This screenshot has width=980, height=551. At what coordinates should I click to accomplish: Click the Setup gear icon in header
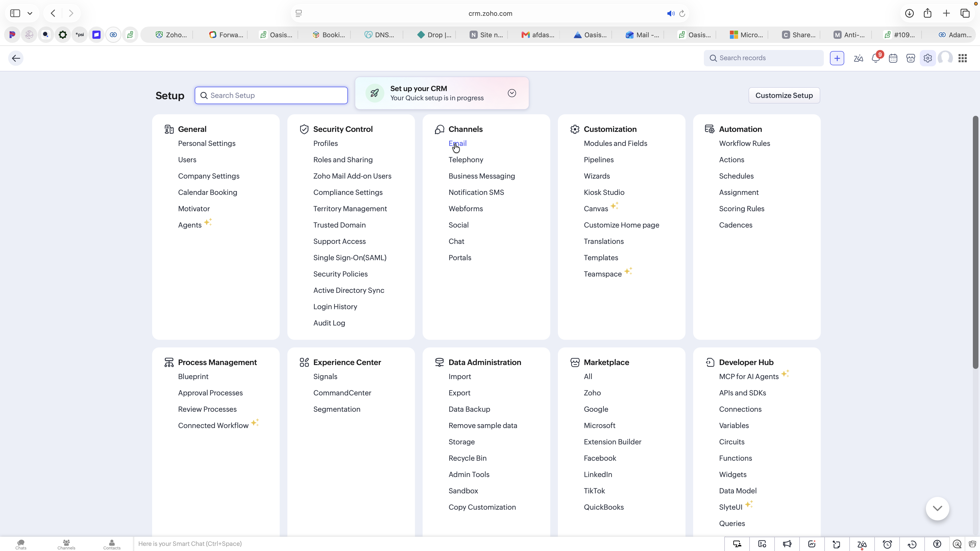928,58
